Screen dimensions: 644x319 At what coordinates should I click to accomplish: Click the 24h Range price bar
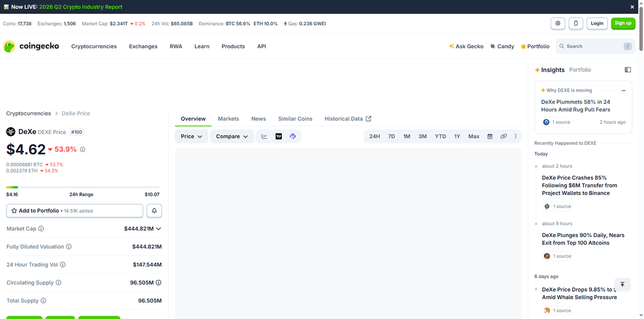83,187
